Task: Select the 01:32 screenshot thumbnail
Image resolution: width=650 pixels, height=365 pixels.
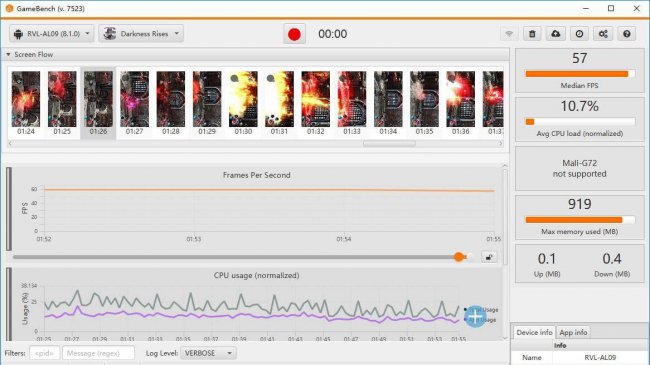Action: click(x=315, y=103)
